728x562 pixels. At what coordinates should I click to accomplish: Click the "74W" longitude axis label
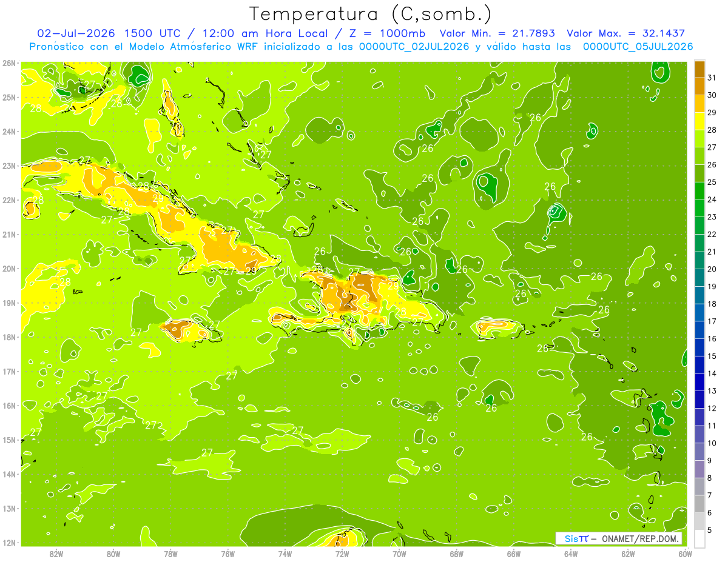[285, 554]
